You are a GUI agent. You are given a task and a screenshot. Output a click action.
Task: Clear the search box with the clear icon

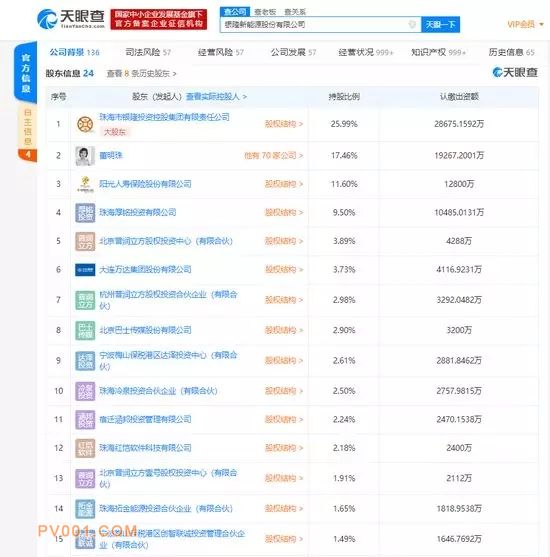[412, 25]
